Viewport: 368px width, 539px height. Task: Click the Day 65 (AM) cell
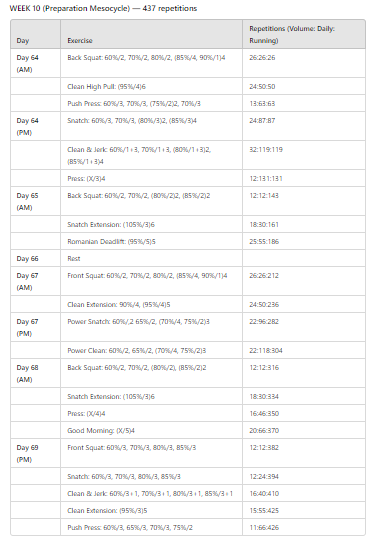click(x=35, y=201)
